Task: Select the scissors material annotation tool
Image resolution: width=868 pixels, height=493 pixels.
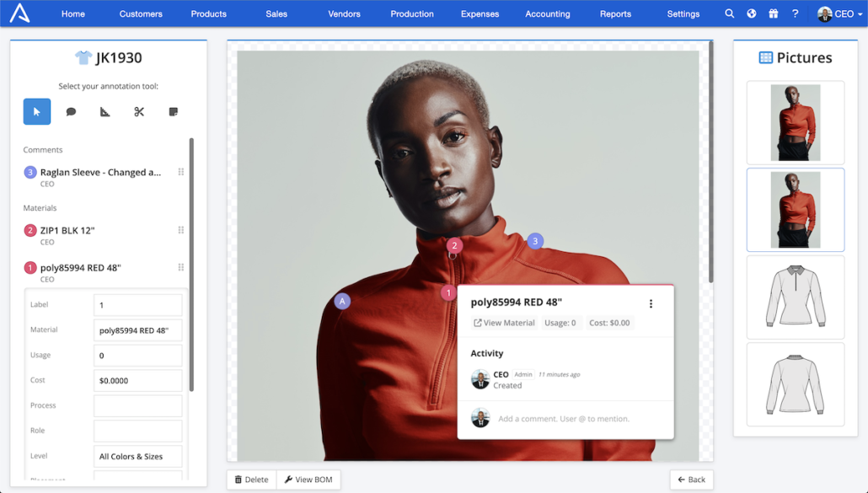Action: [139, 112]
